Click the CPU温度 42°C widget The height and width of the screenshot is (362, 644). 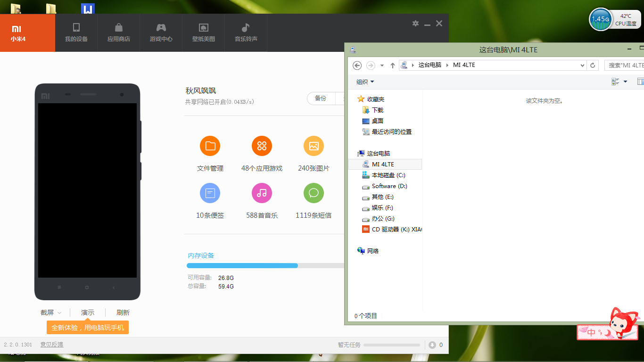coord(626,20)
